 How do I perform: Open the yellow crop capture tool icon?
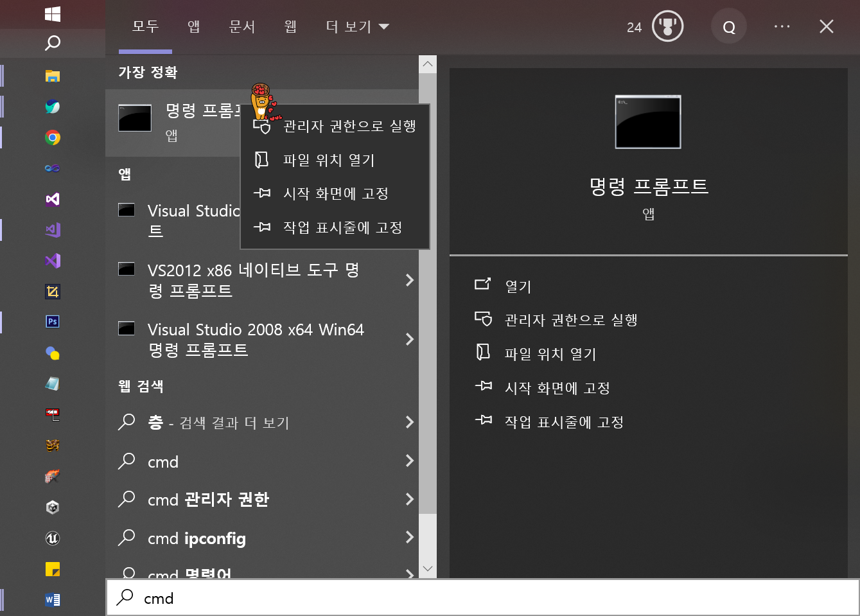click(53, 292)
